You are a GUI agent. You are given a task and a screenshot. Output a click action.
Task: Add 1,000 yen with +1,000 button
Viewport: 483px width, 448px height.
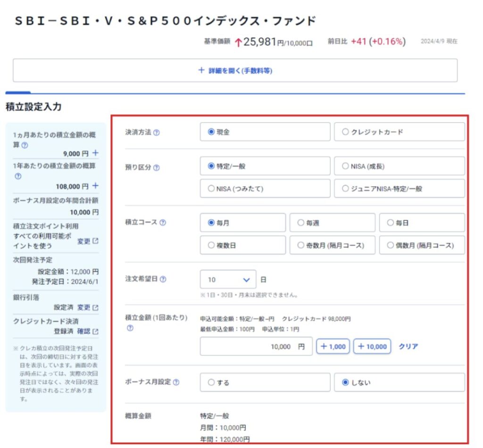pos(333,347)
